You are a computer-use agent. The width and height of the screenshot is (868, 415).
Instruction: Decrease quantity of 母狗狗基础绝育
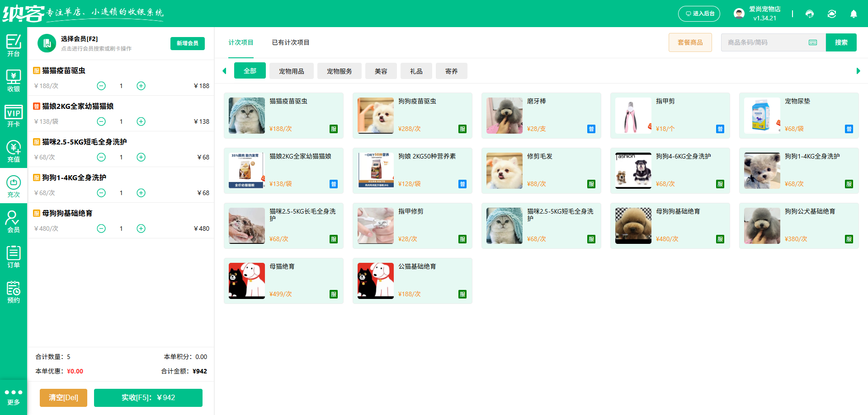[x=101, y=228]
